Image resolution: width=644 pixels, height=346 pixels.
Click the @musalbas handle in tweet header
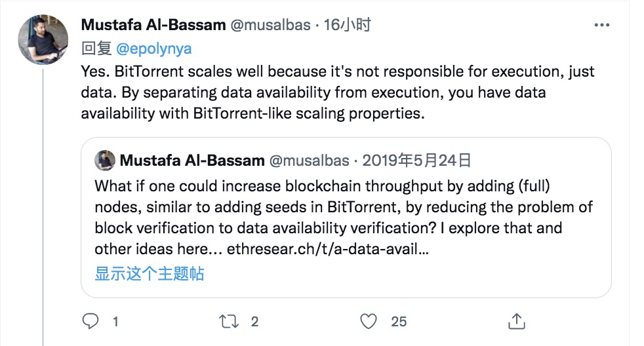(270, 25)
